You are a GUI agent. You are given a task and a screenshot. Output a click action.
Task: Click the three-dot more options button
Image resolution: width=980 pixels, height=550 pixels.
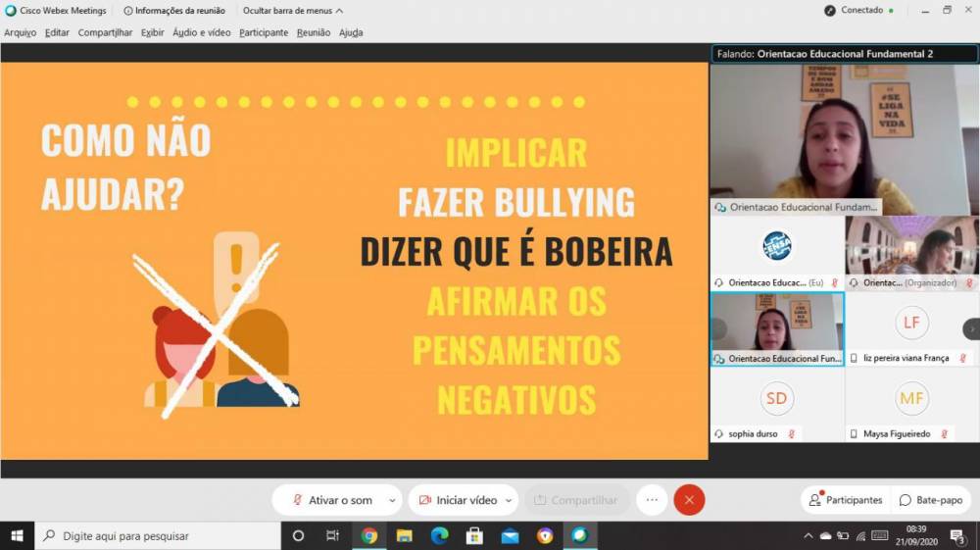click(652, 500)
